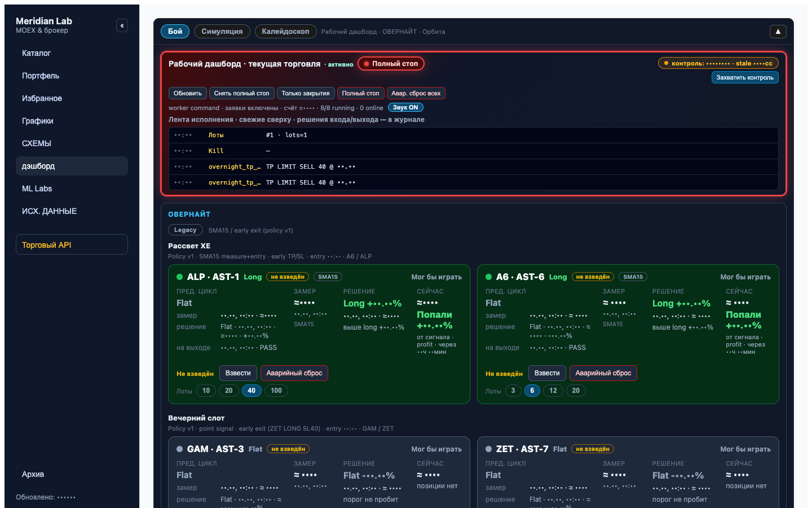Open ИСХ. ДАННЫЕ in the sidebar

pyautogui.click(x=72, y=211)
